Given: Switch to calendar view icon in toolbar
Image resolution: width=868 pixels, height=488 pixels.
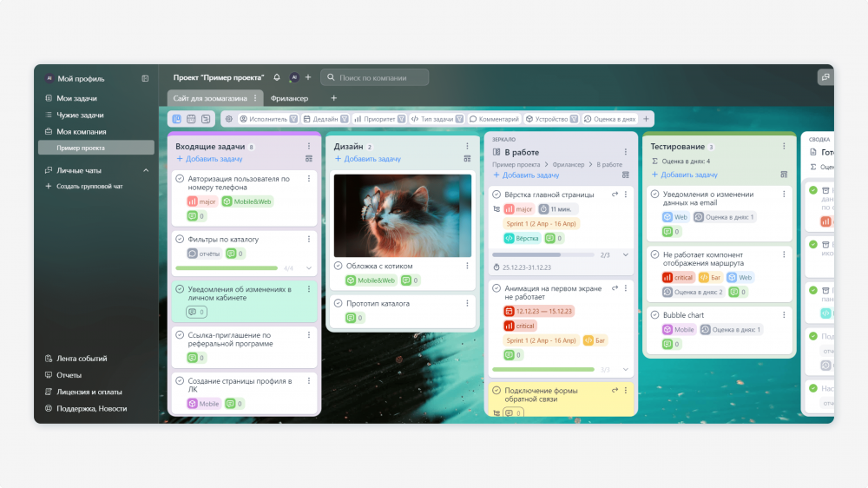Looking at the screenshot, I should [x=191, y=119].
